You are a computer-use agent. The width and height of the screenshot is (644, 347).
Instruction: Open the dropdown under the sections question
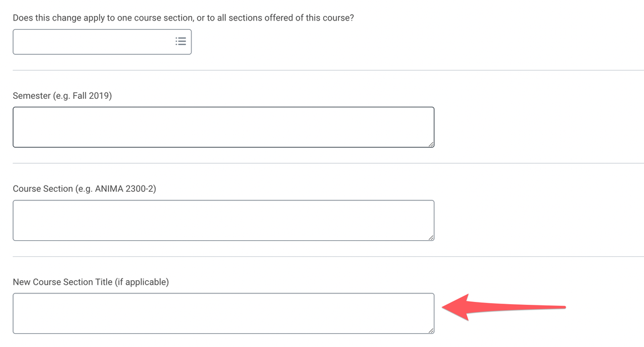pyautogui.click(x=102, y=41)
